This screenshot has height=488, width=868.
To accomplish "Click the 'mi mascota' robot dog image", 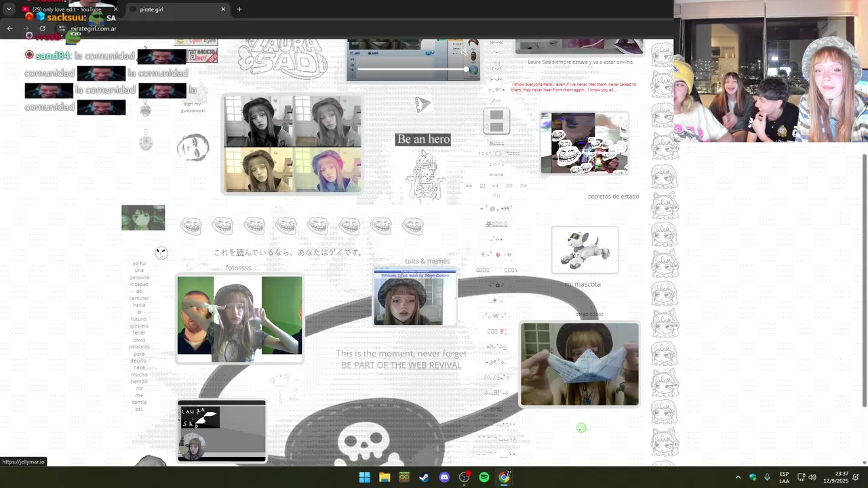I will (x=585, y=250).
